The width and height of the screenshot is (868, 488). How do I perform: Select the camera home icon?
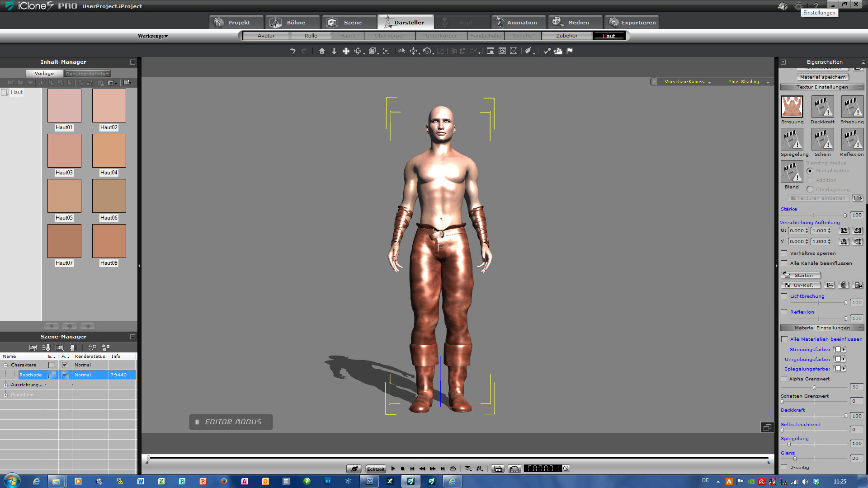pyautogui.click(x=322, y=51)
